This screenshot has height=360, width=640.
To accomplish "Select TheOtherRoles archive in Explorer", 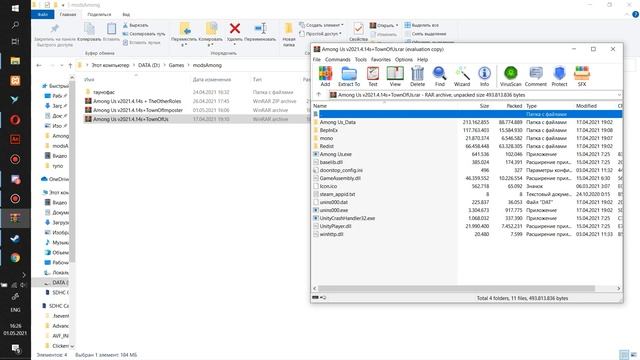I will 137,101.
